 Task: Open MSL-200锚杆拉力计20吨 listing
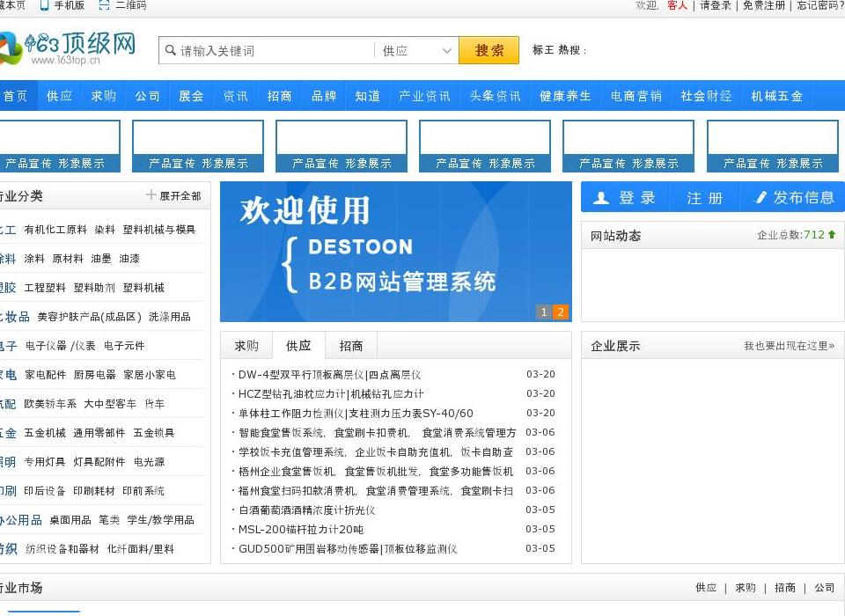coord(301,529)
